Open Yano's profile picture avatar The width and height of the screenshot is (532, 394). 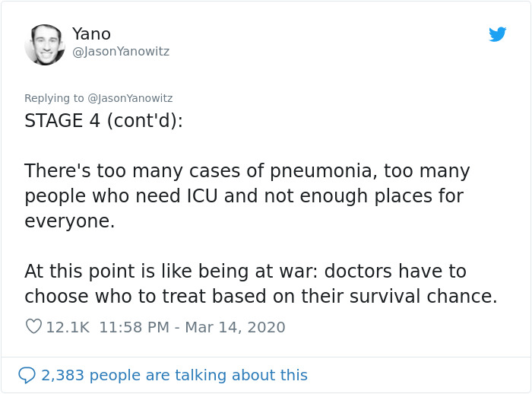pos(45,44)
